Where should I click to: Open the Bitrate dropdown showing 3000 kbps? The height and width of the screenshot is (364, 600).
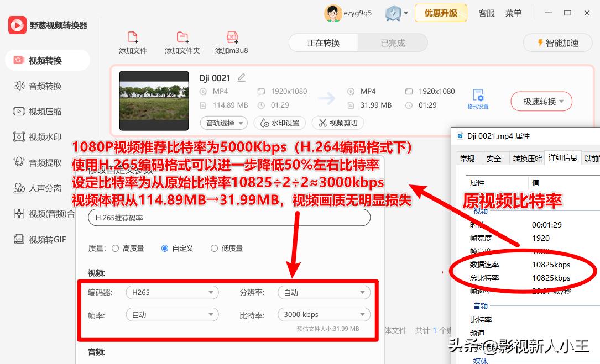click(x=324, y=315)
